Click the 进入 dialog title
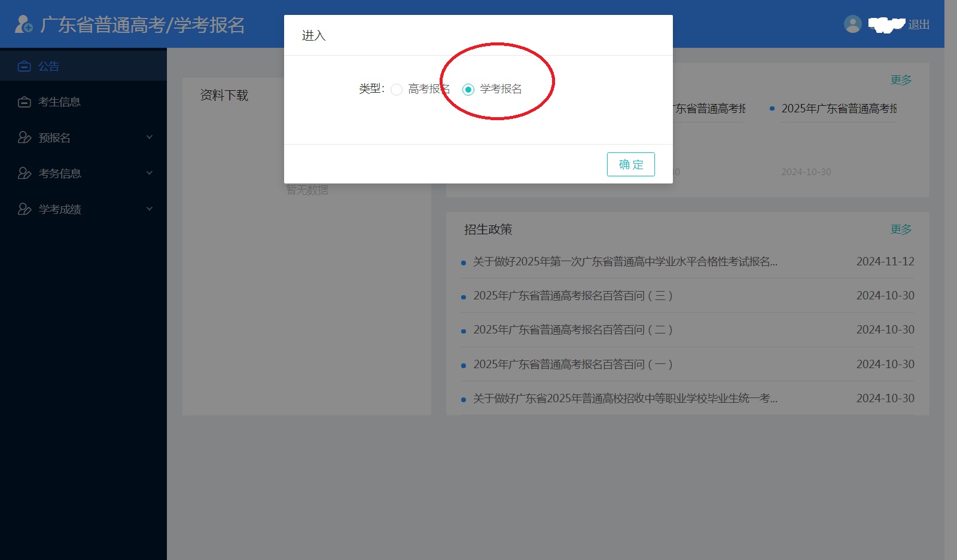 314,36
